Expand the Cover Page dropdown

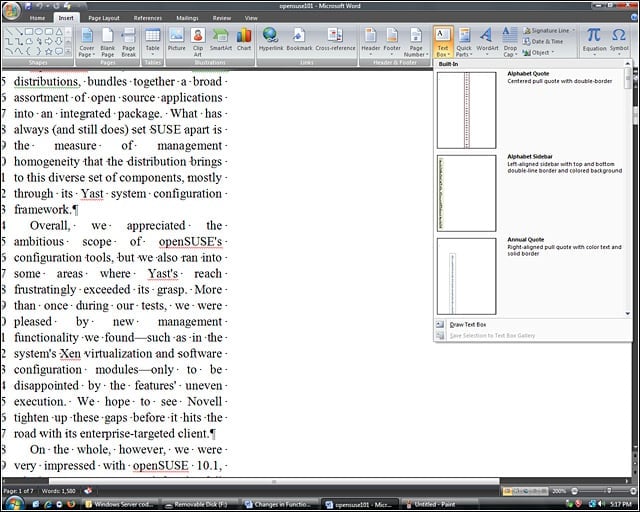click(x=87, y=42)
